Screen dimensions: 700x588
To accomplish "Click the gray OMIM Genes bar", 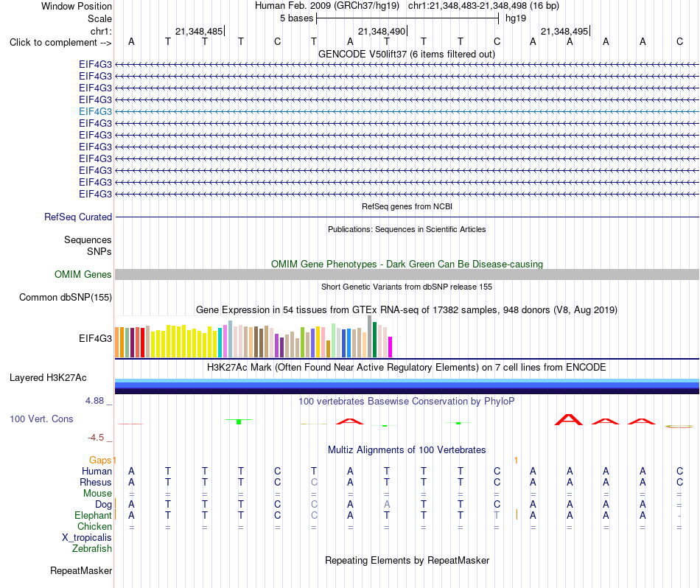I will tap(407, 275).
